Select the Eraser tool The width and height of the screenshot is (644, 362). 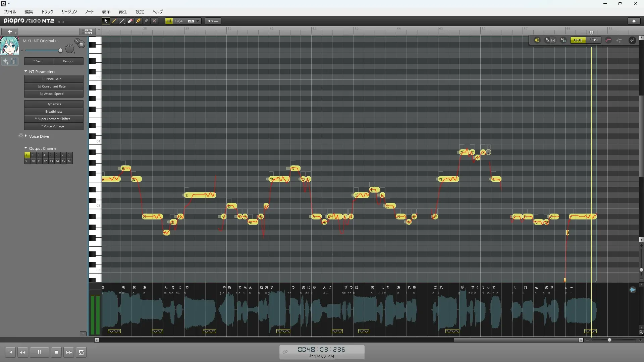click(x=130, y=21)
